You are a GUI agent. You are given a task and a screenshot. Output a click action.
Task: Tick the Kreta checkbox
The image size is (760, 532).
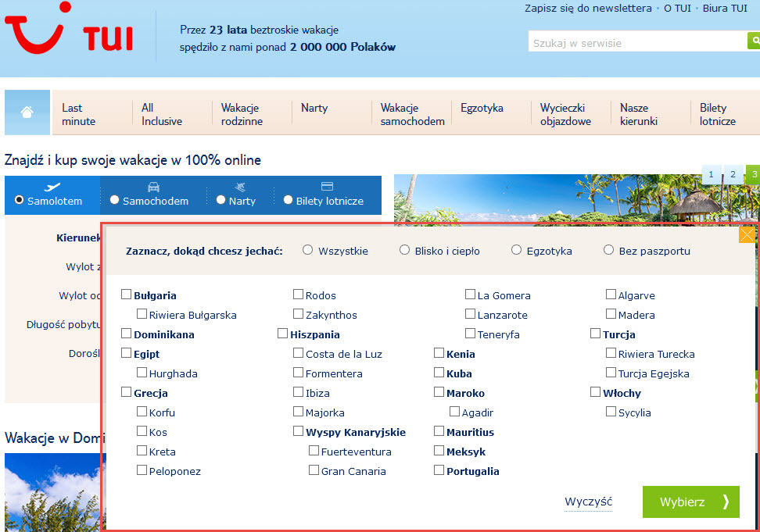[x=142, y=451]
